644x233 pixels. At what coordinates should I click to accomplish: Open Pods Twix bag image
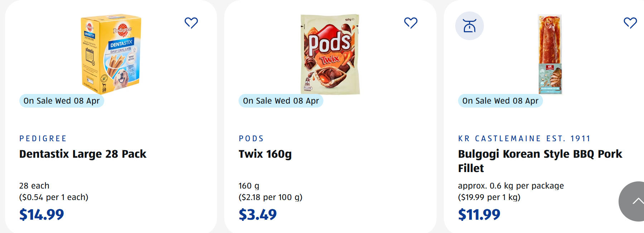(330, 54)
